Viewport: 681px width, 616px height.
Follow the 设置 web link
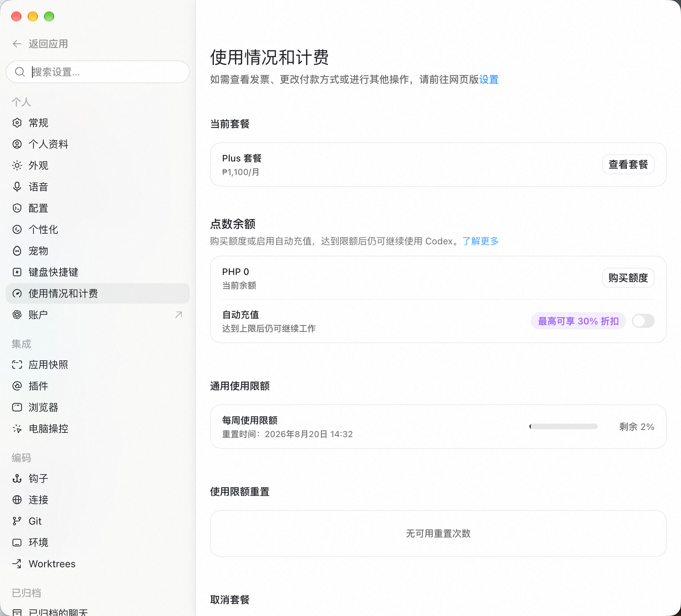(x=489, y=79)
